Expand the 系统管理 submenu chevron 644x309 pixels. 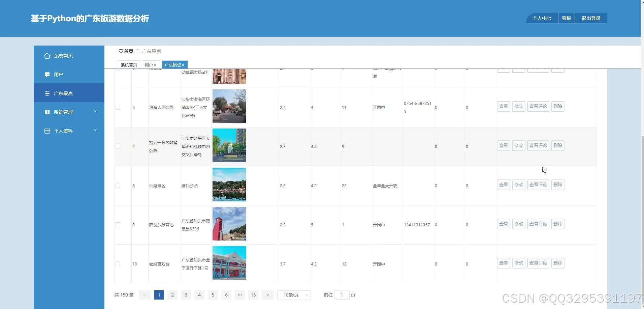tap(96, 111)
